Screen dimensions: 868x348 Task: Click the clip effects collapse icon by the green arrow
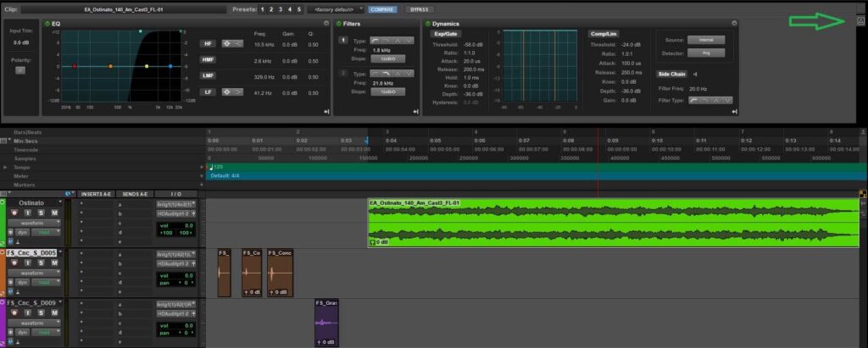(860, 21)
